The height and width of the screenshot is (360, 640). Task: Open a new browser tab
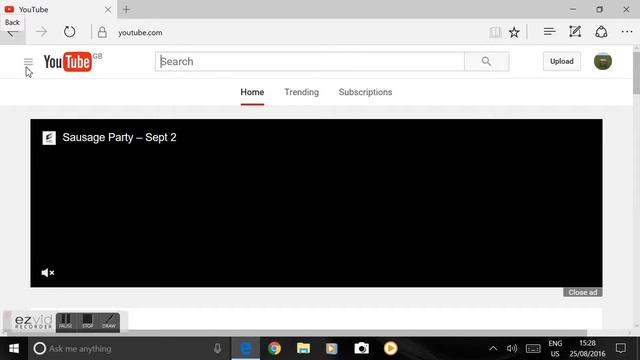[126, 9]
